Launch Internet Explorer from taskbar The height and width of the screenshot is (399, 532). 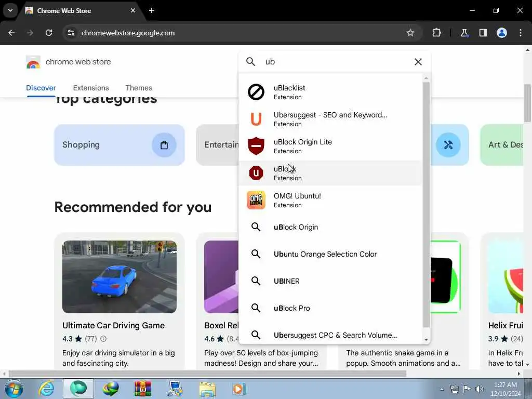coord(46,389)
